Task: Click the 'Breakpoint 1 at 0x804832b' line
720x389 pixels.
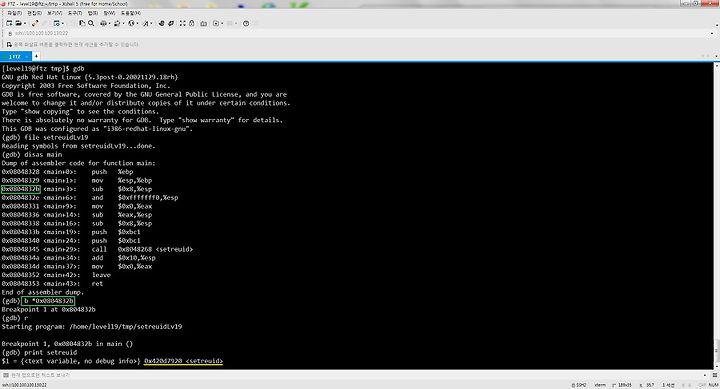Action: (49, 310)
